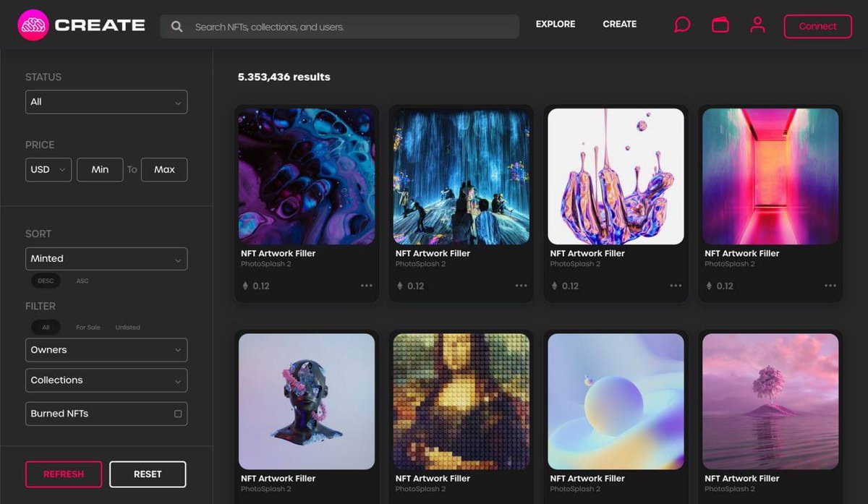Click NFT Artwork Filler title under Mona Lisa

coord(433,478)
